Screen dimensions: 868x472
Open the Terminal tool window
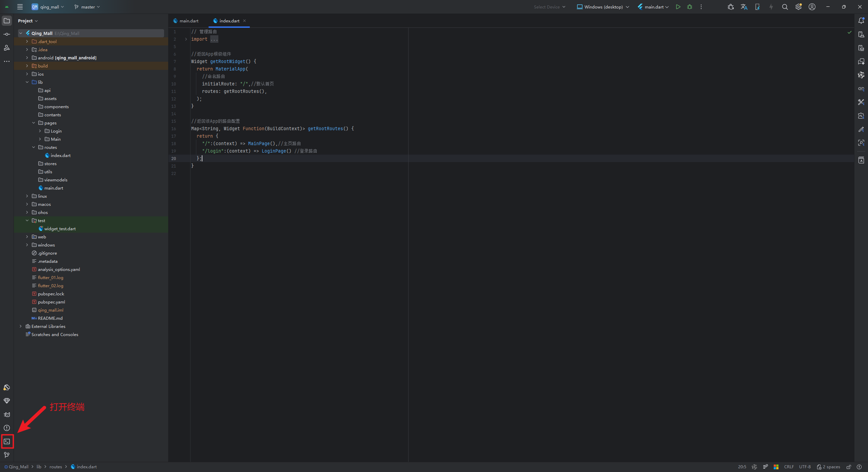pyautogui.click(x=7, y=441)
